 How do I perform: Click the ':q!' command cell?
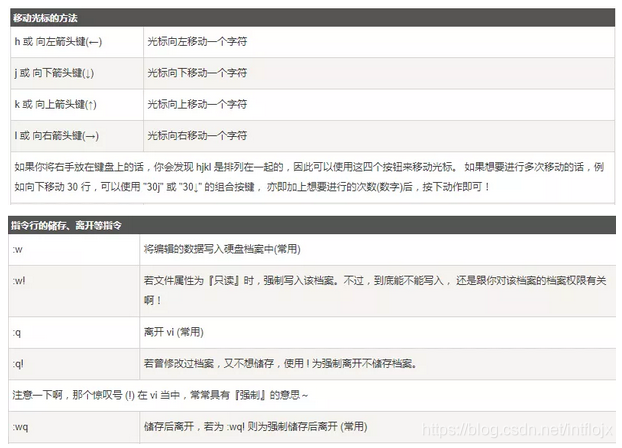tap(74, 364)
